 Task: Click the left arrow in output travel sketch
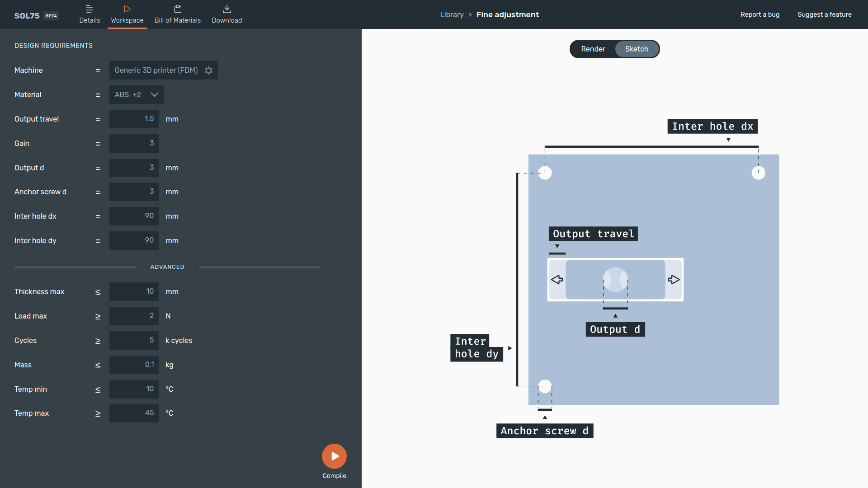coord(557,280)
